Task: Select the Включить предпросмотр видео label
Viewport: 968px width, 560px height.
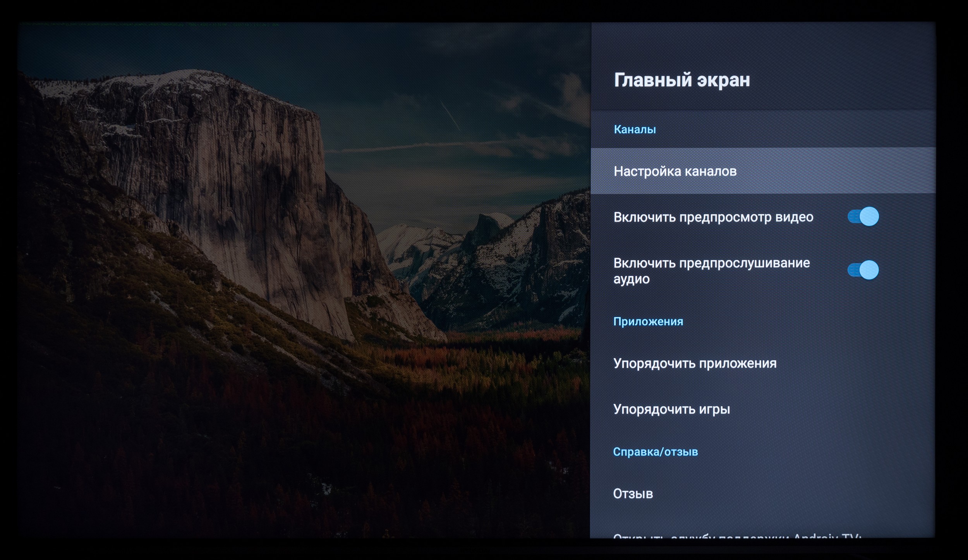Action: (713, 217)
